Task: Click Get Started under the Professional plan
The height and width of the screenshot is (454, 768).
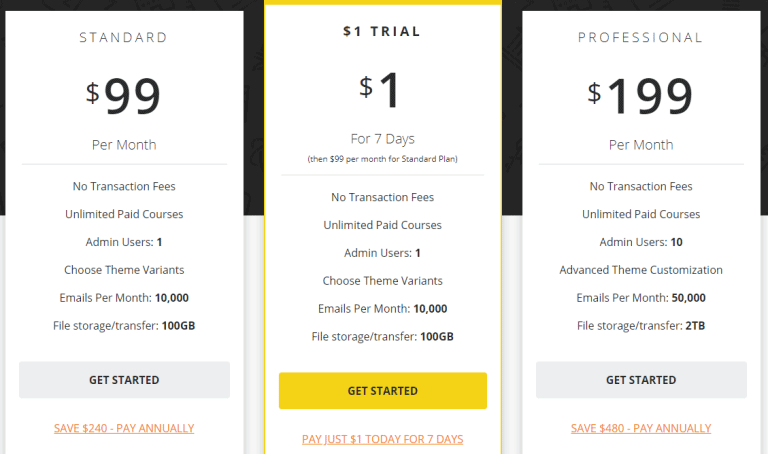Action: [x=641, y=380]
